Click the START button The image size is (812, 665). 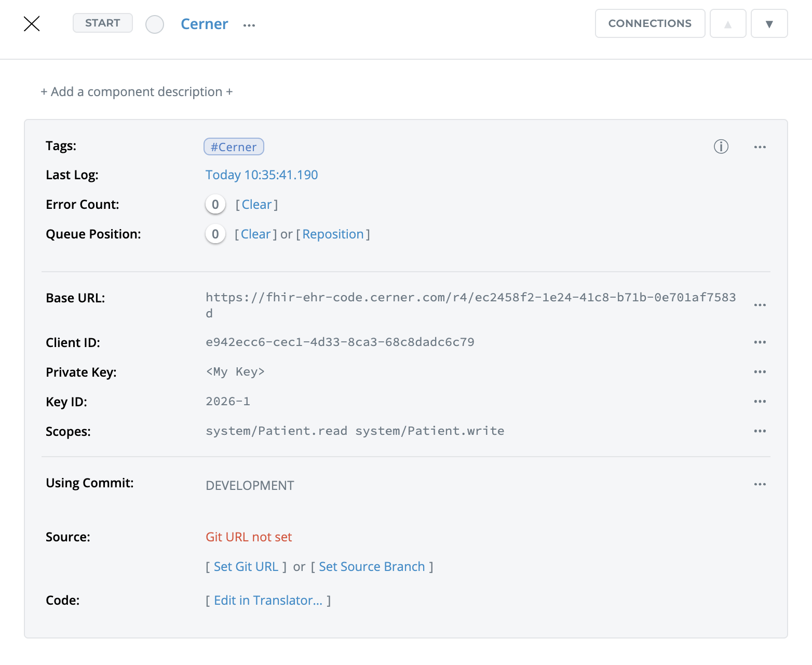coord(103,23)
